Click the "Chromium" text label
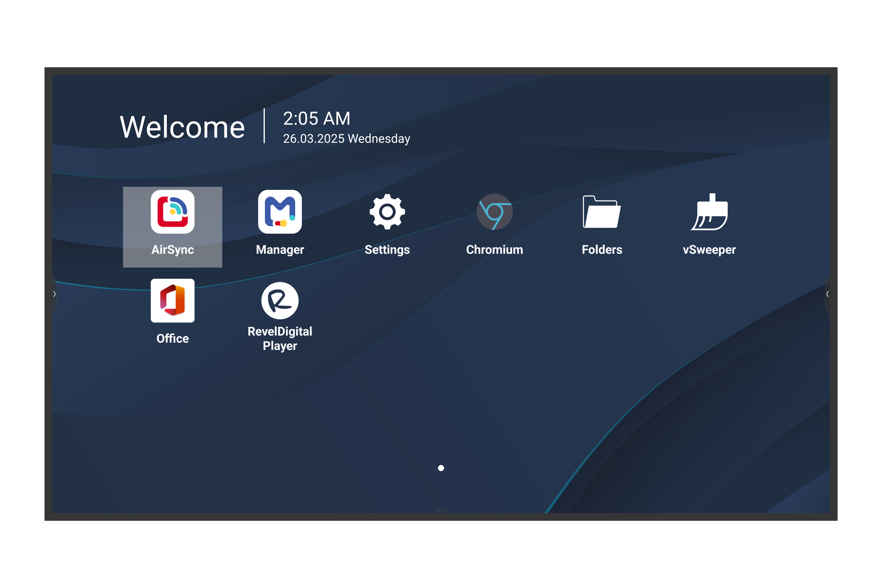This screenshot has height=588, width=882. pyautogui.click(x=494, y=249)
